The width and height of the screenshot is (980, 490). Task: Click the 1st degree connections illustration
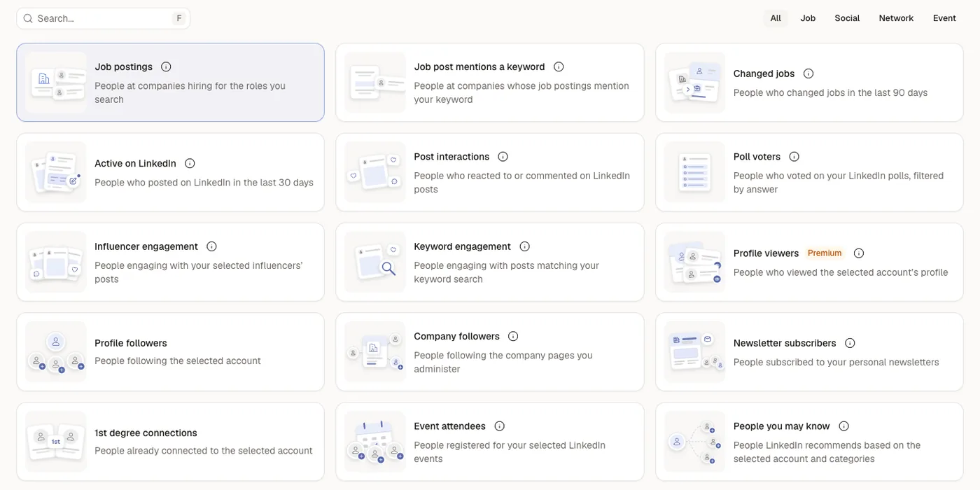click(x=56, y=442)
